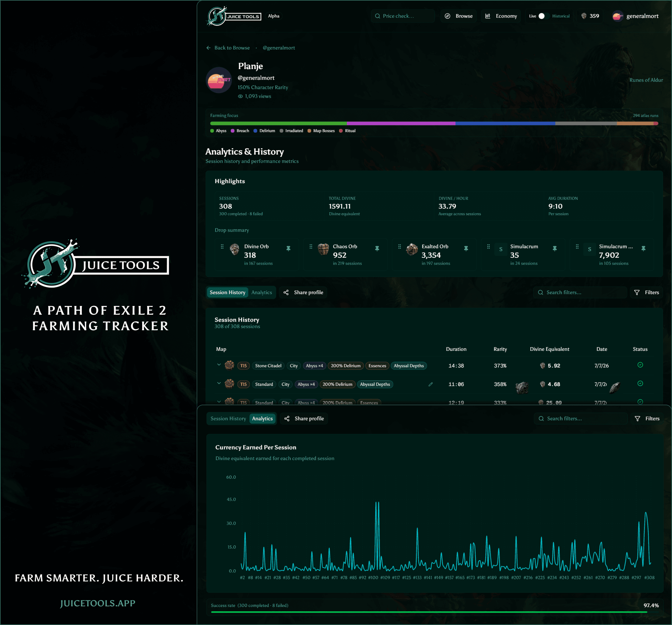Unpin the Simulacrum 7,902 card
Screen dimensions: 672x625
pyautogui.click(x=643, y=249)
